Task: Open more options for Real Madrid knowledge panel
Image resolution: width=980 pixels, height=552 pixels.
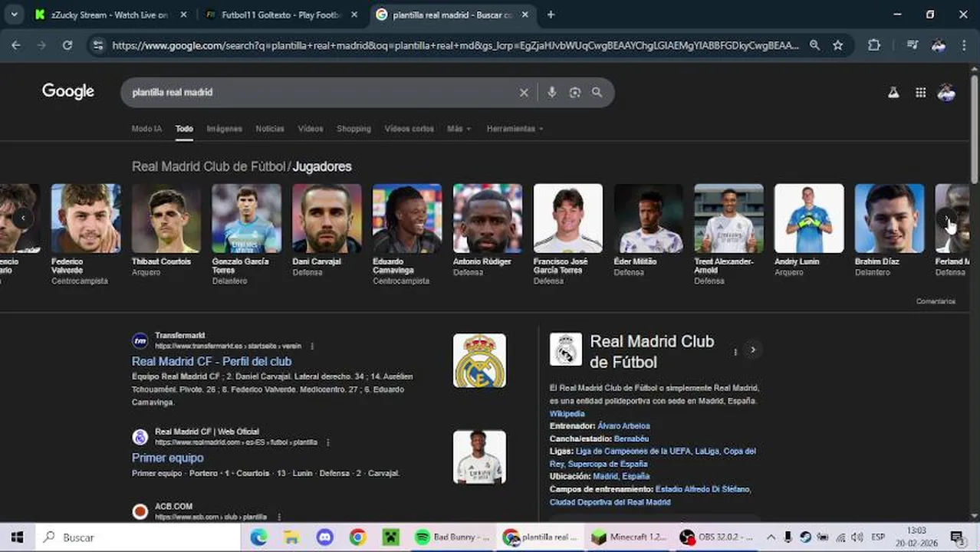Action: [x=735, y=352]
